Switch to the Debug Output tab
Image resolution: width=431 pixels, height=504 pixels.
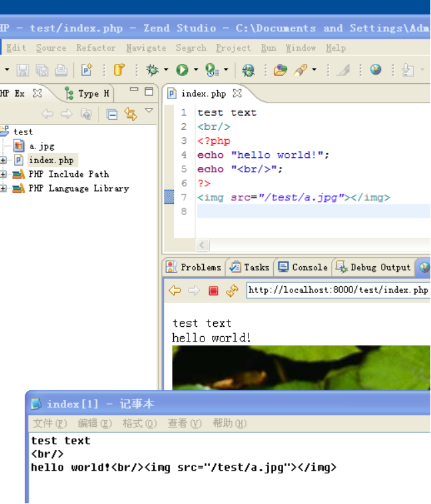(373, 267)
